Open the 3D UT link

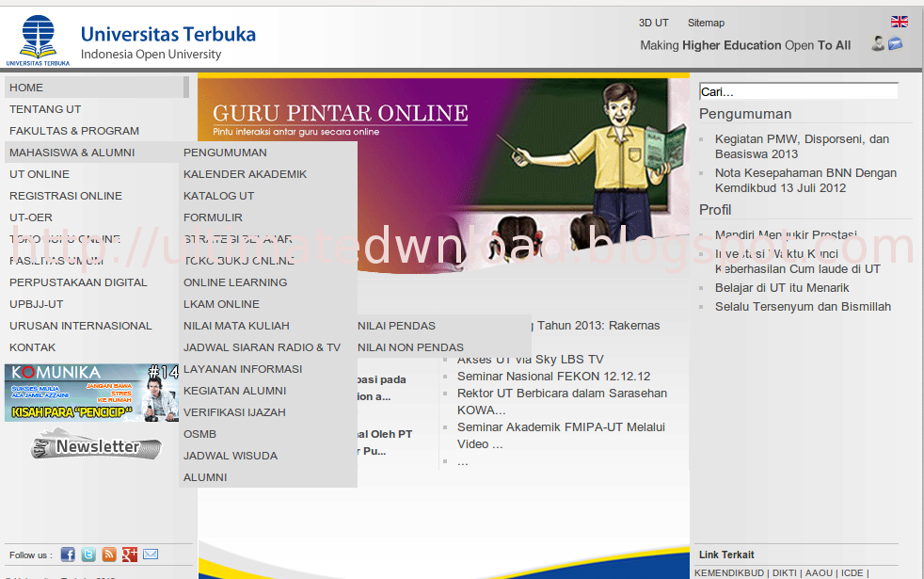click(x=654, y=23)
